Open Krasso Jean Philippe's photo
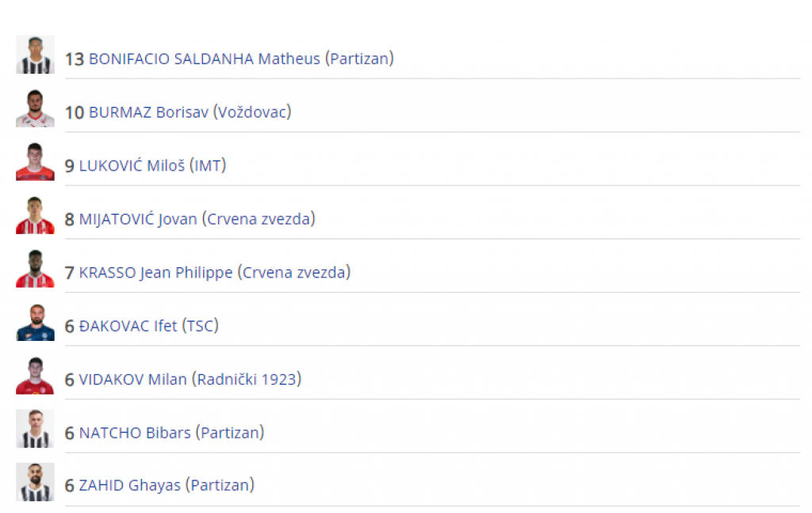Viewport: 812px width, 513px height. pyautogui.click(x=35, y=269)
